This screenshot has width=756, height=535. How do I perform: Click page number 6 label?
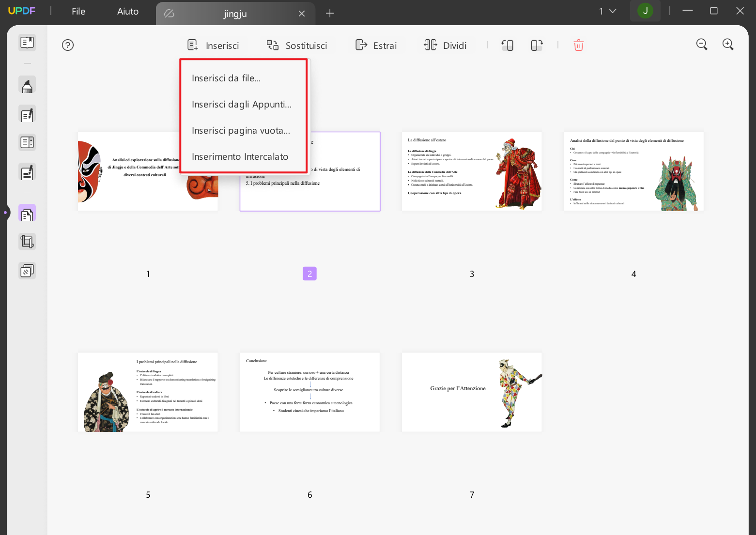click(310, 495)
